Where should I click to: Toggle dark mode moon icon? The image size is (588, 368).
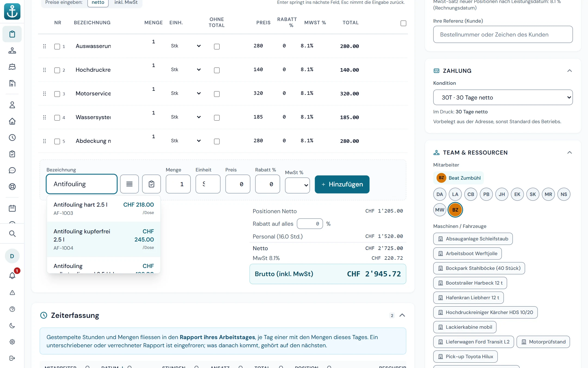[12, 325]
